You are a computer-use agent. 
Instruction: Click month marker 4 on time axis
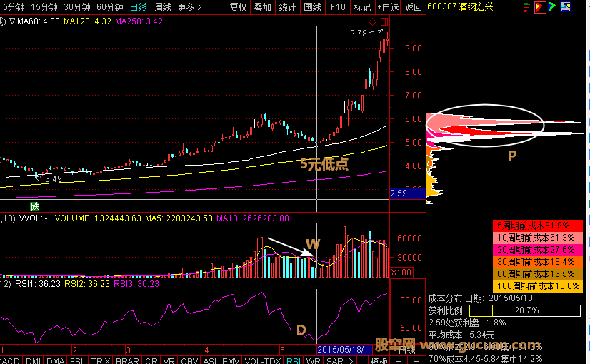tap(206, 350)
